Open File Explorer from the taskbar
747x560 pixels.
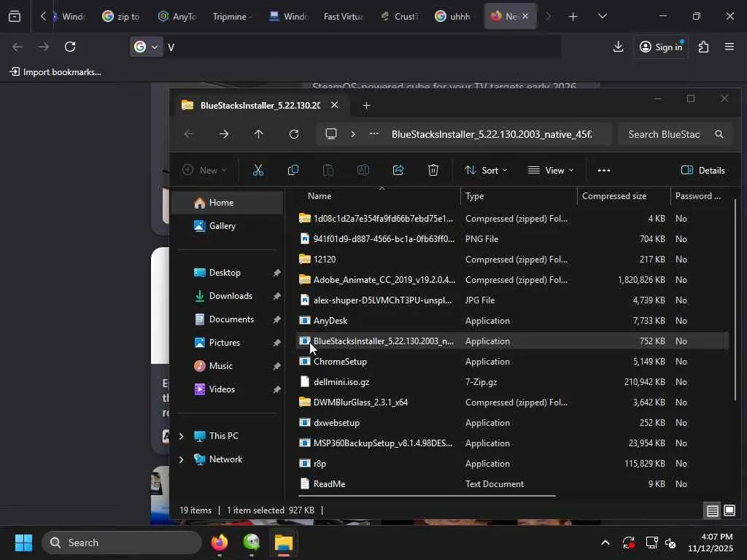pos(284,542)
